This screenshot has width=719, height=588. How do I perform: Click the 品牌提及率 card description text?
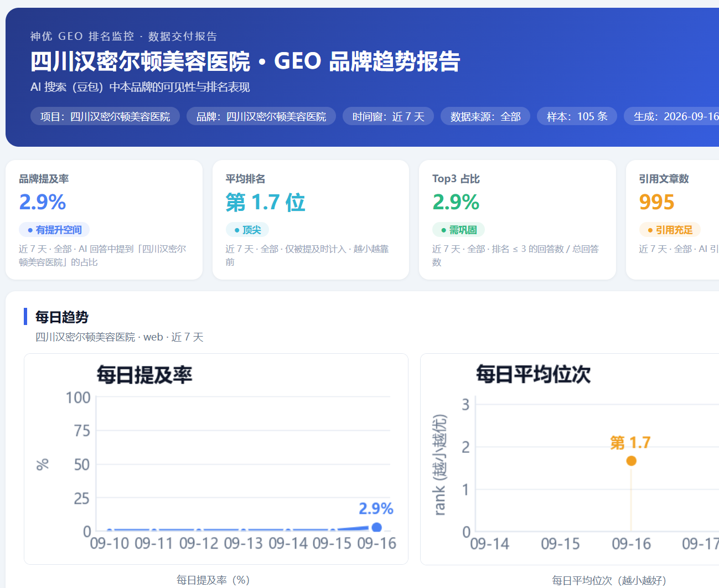pos(102,255)
